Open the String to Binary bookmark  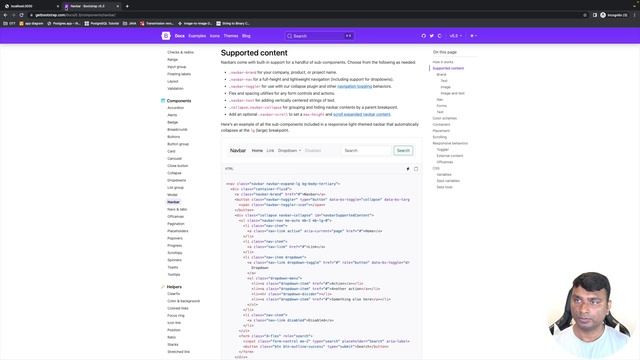click(x=233, y=23)
